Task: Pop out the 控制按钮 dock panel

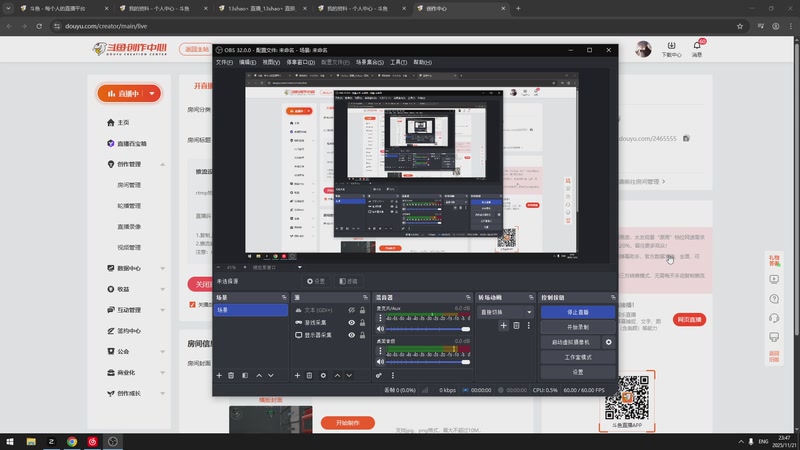Action: [x=613, y=297]
